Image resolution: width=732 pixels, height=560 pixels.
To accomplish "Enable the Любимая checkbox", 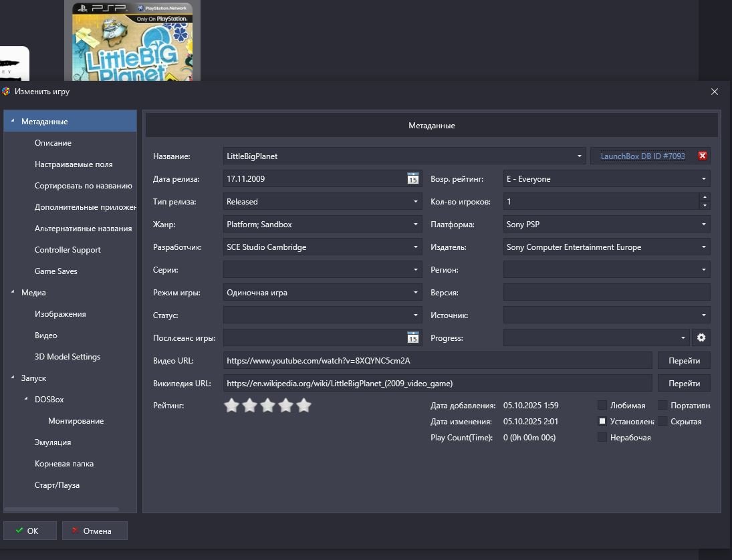I will point(602,406).
